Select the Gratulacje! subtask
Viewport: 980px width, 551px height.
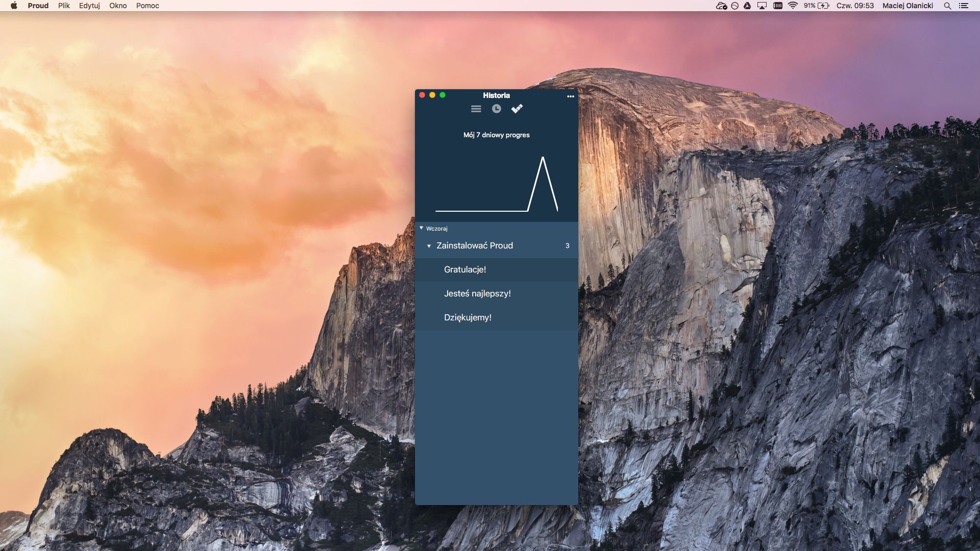click(x=465, y=269)
